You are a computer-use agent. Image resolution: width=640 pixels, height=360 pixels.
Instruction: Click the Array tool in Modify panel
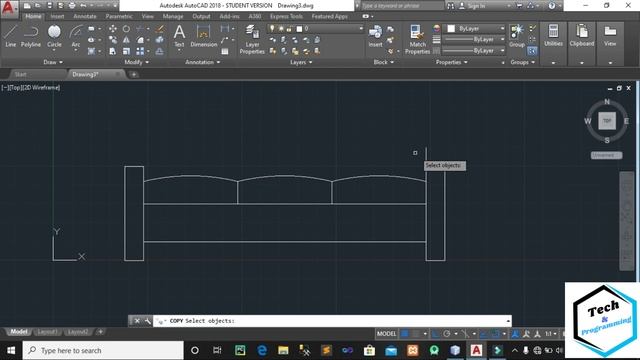pyautogui.click(x=140, y=51)
